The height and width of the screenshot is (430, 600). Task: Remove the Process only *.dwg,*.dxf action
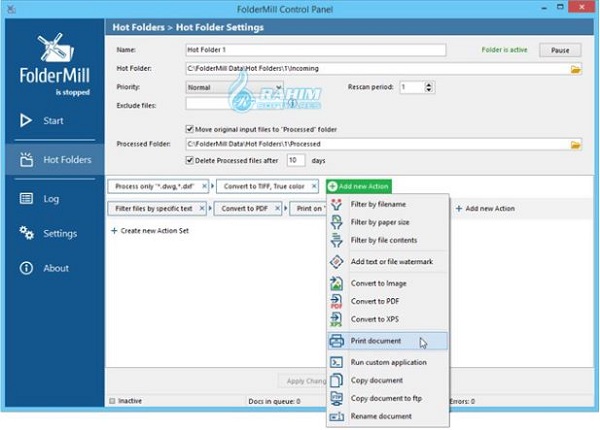point(204,186)
